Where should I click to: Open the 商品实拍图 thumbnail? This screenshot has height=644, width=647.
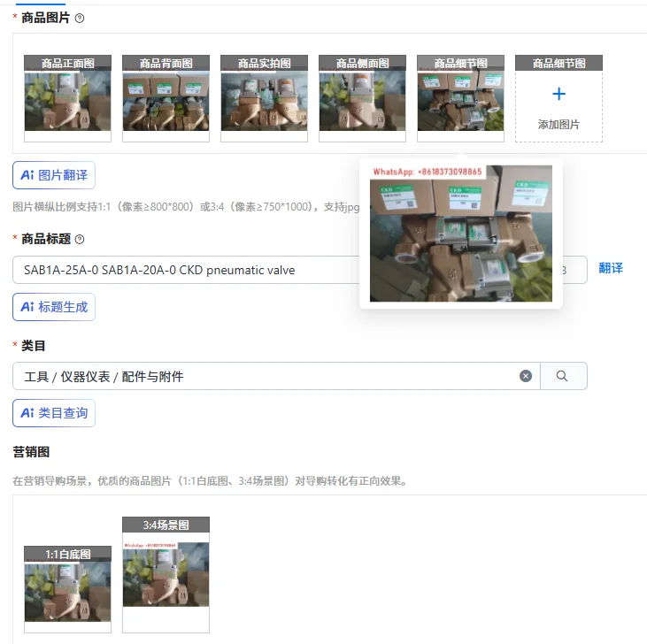tap(264, 98)
